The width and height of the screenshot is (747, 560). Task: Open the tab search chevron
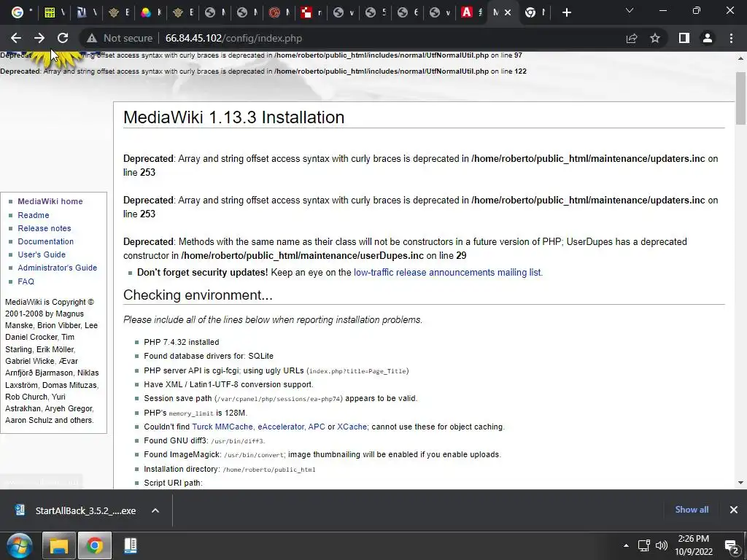630,10
